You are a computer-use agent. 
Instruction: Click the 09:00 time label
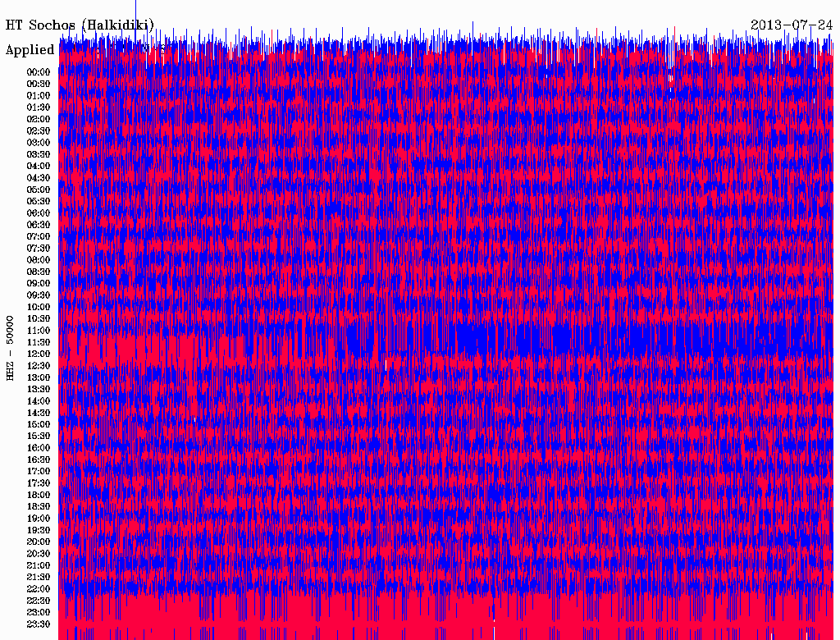tap(39, 284)
